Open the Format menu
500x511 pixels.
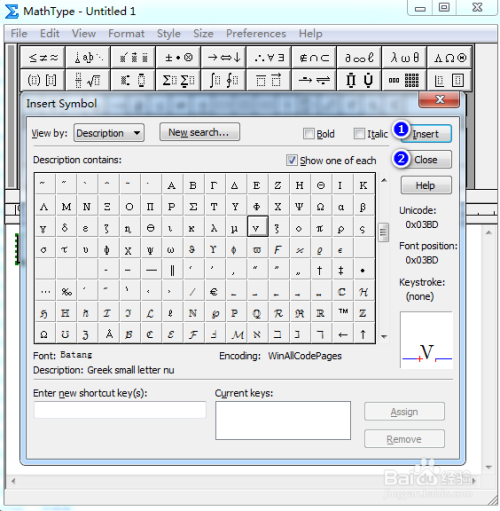click(126, 34)
